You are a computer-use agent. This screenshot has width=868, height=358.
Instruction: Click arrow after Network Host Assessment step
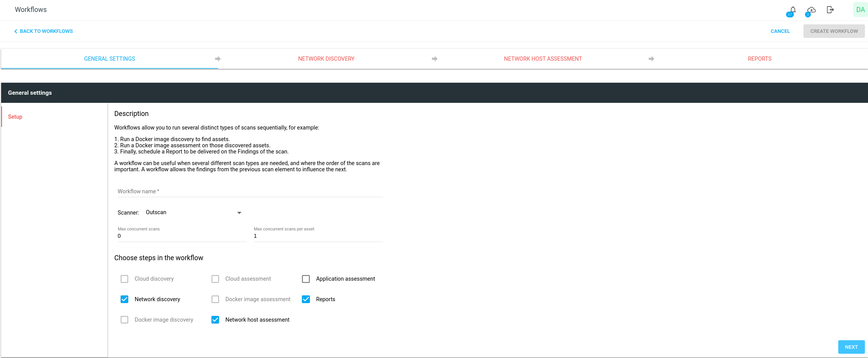click(651, 59)
